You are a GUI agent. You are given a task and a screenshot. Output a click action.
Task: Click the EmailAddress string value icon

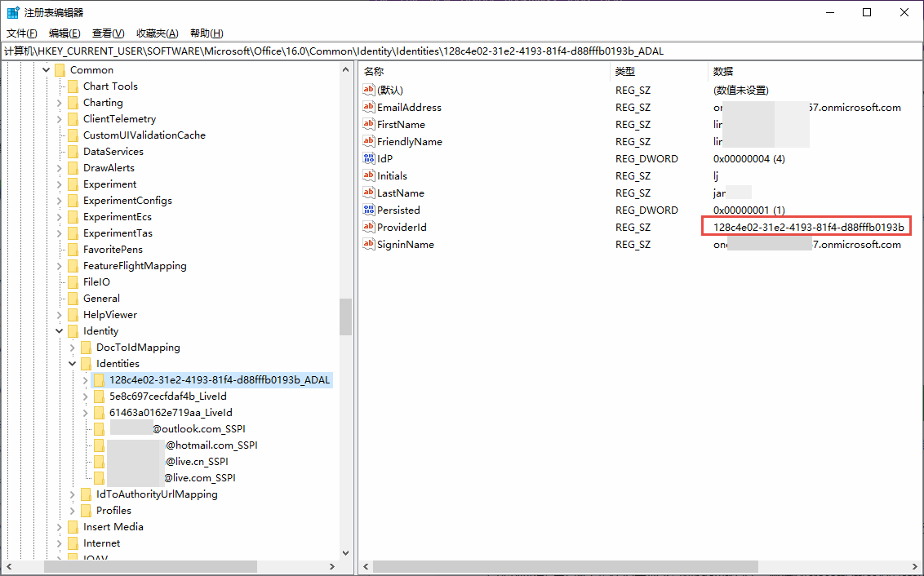(369, 108)
